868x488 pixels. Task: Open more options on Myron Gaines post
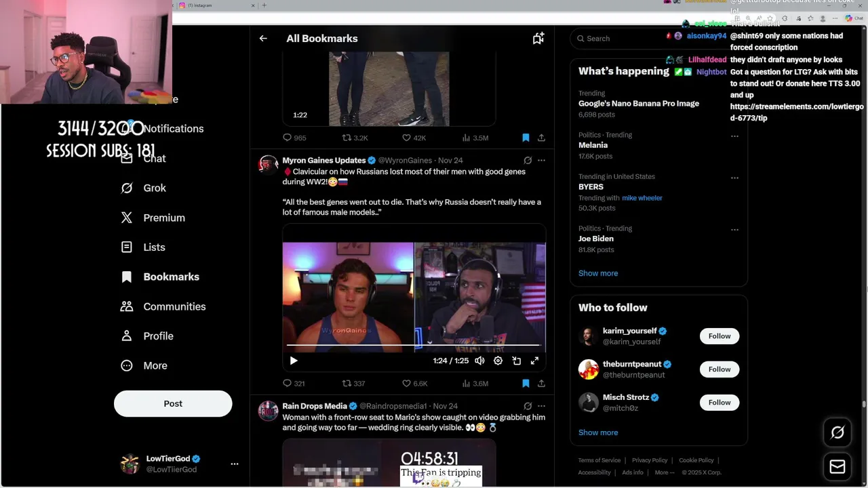[x=541, y=161]
